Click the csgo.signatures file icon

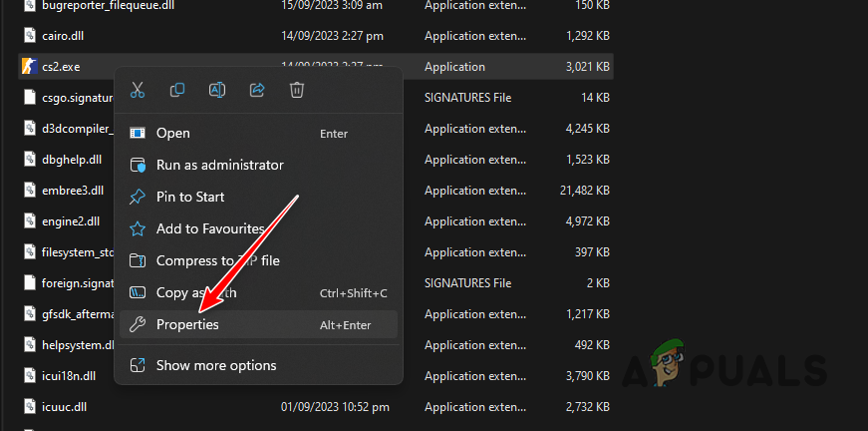29,98
